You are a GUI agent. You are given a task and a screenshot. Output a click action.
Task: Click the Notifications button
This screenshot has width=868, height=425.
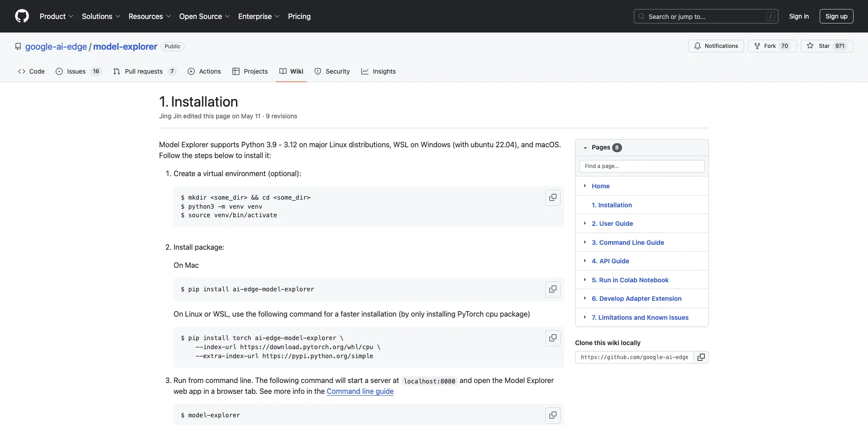[716, 46]
